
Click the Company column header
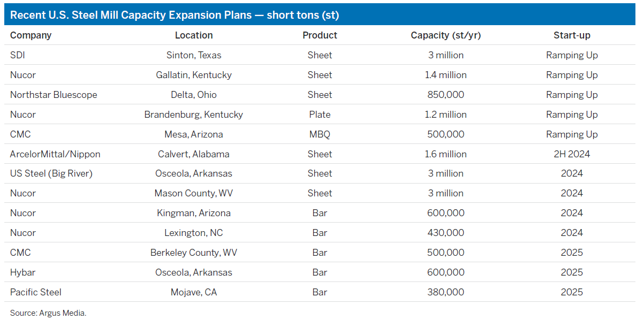pyautogui.click(x=31, y=35)
